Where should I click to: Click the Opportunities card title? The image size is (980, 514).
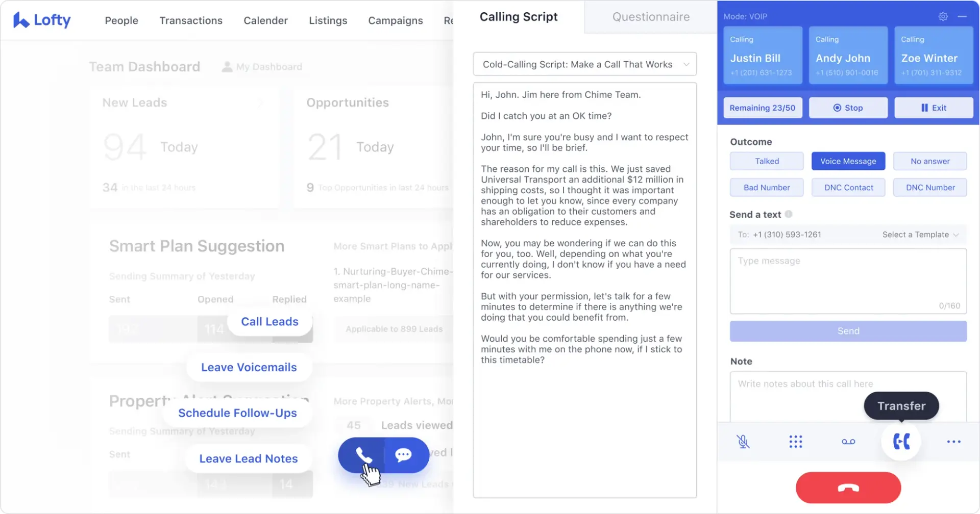click(348, 102)
